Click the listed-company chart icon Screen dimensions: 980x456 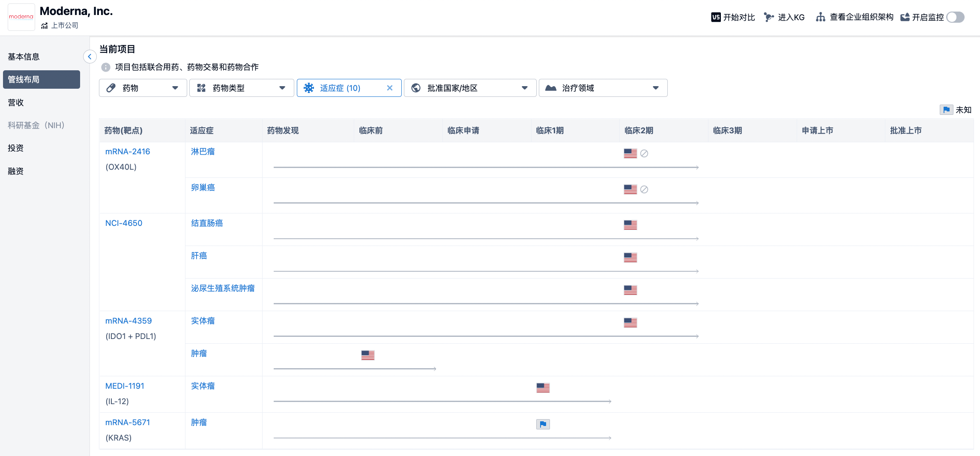pyautogui.click(x=44, y=26)
